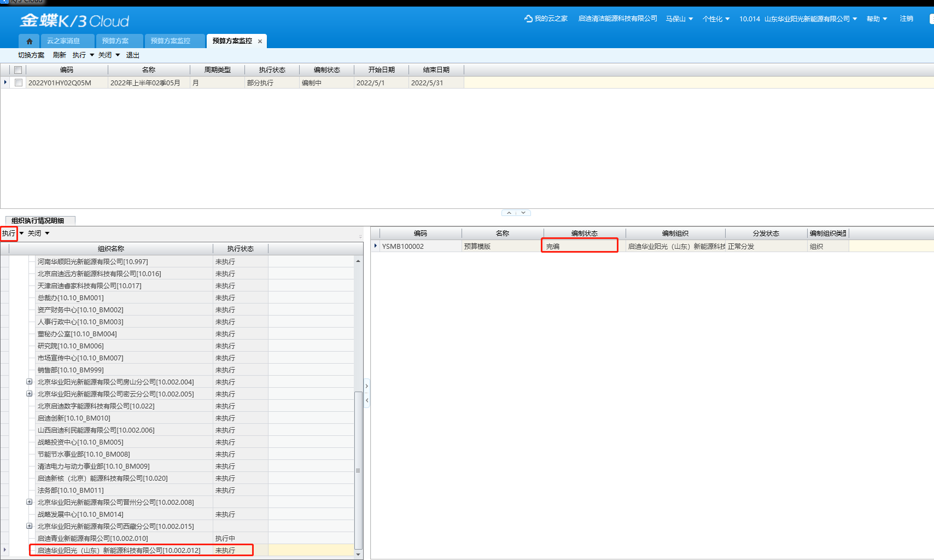Expand 北京华业阳光新能源有限公司晋州分公司 node
The width and height of the screenshot is (934, 560).
pos(29,502)
